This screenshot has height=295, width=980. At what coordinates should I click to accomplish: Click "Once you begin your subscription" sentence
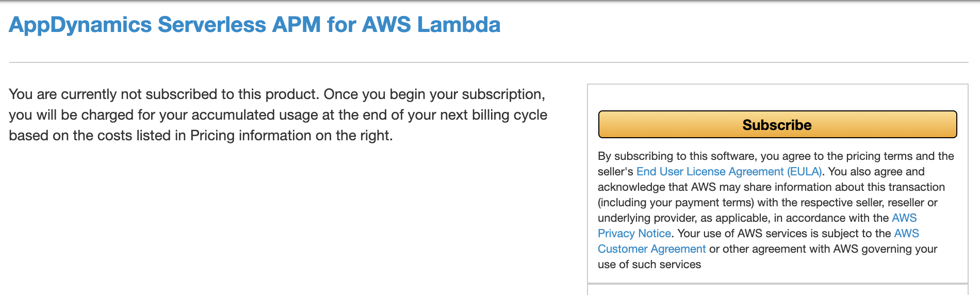tap(434, 94)
